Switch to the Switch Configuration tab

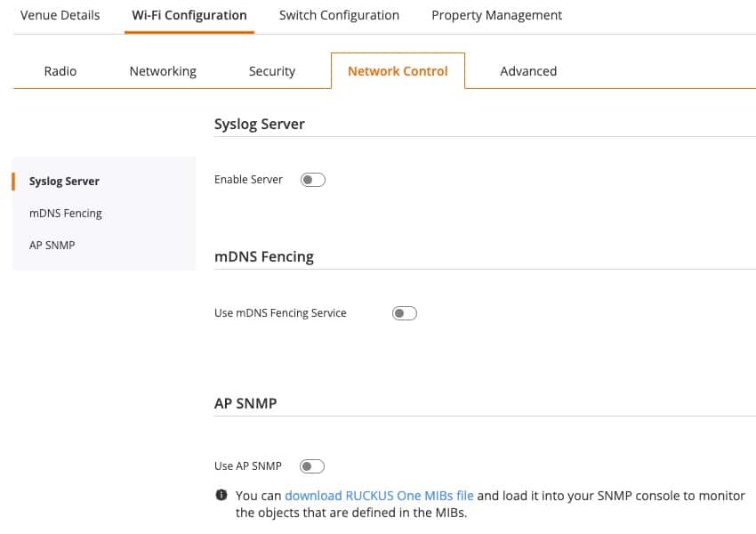pyautogui.click(x=340, y=15)
